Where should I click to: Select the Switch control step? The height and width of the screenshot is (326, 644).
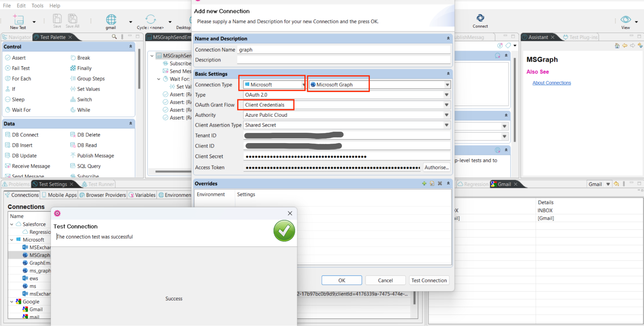pos(81,100)
